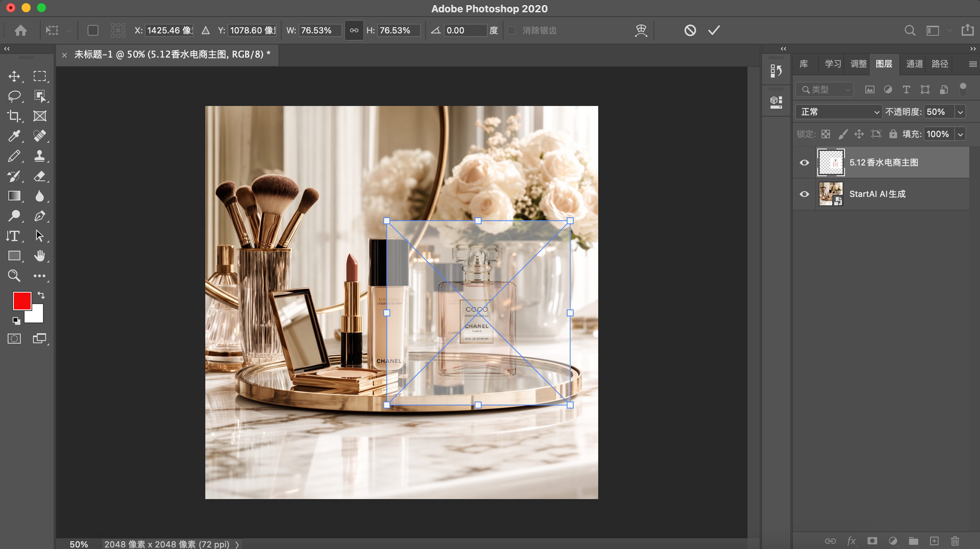Image resolution: width=980 pixels, height=549 pixels.
Task: Open the 路径 paths tab
Action: (940, 64)
